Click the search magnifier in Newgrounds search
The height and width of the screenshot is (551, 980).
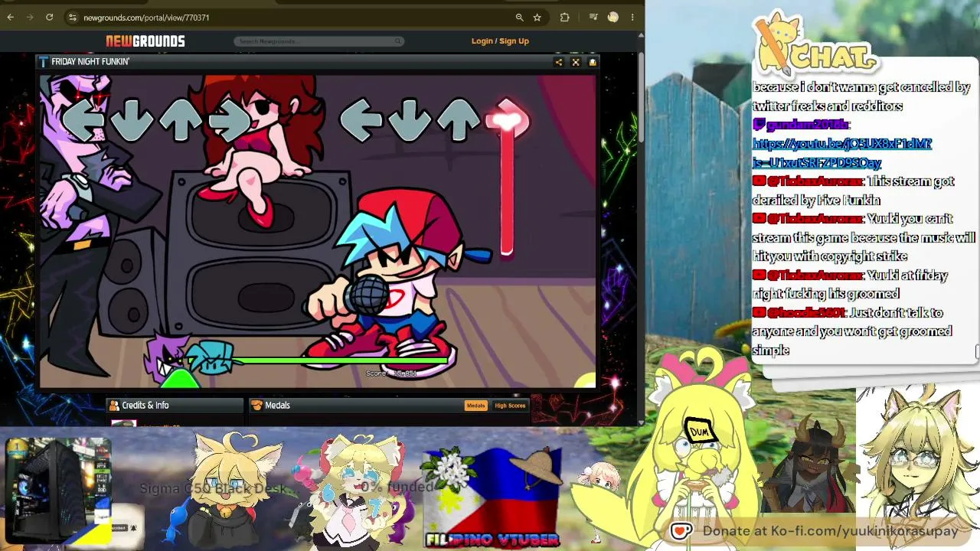[398, 41]
